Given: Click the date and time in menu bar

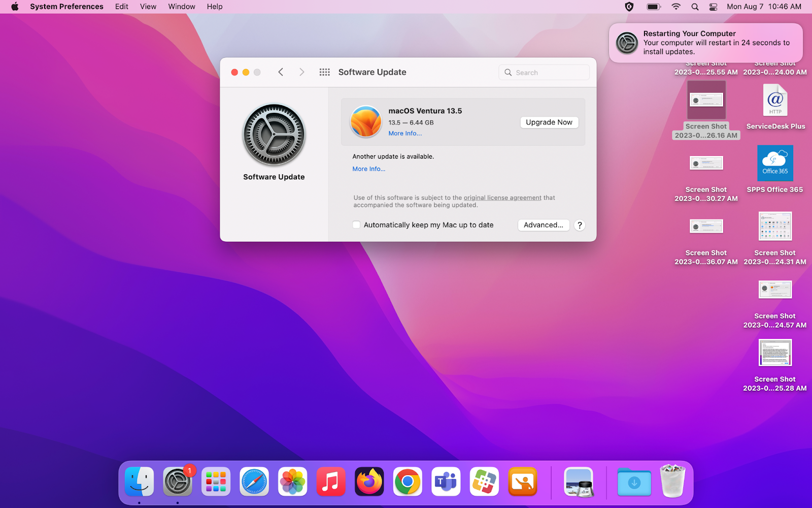Looking at the screenshot, I should click(764, 7).
